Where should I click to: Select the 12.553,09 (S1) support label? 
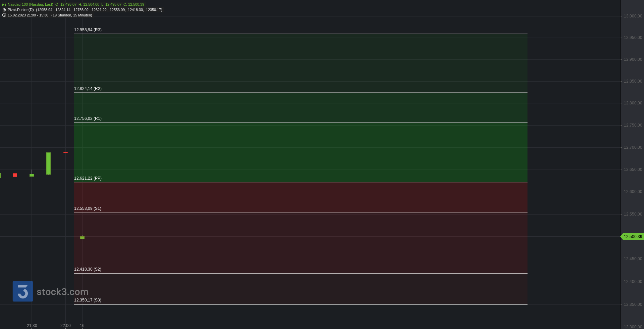[x=88, y=208]
